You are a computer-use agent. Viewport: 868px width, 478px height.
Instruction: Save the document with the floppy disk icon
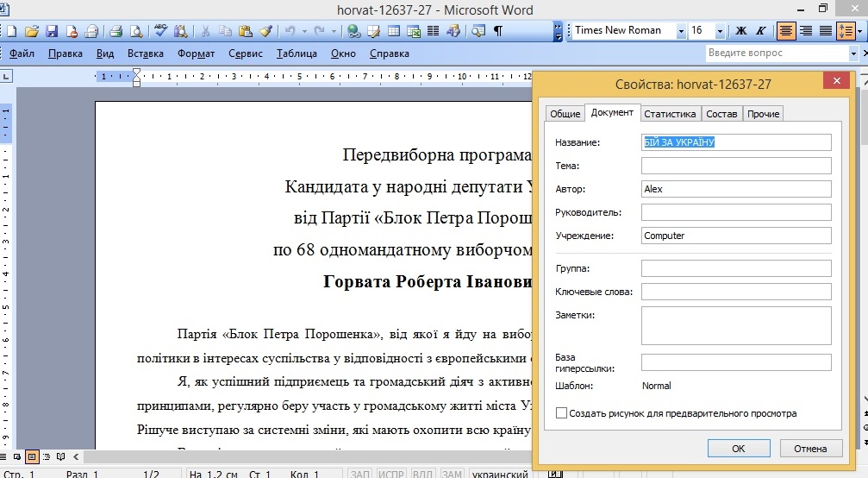(52, 31)
